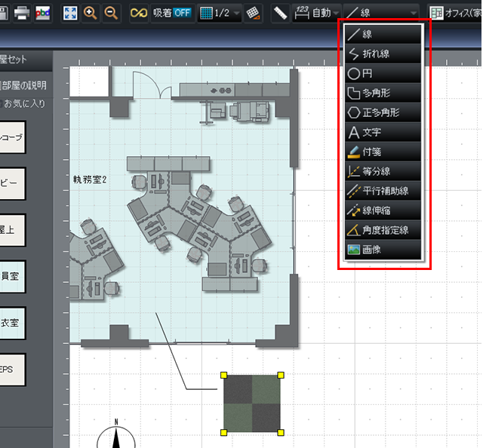
Task: Zoom out with the minus magnifier
Action: coord(110,13)
